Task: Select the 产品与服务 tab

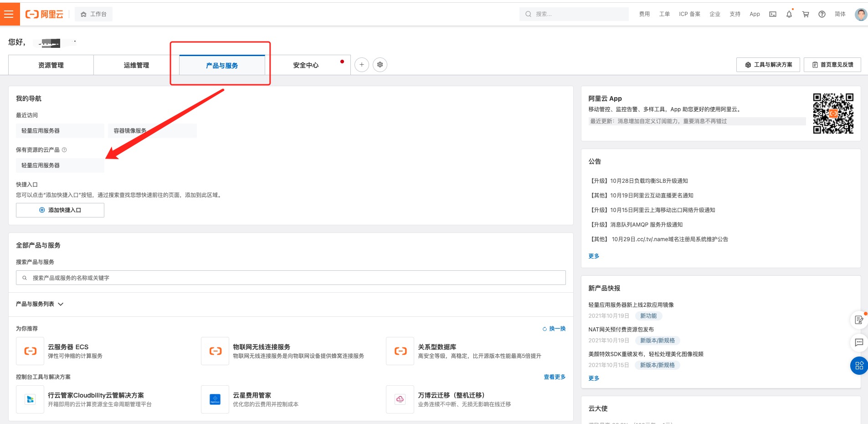Action: tap(222, 65)
